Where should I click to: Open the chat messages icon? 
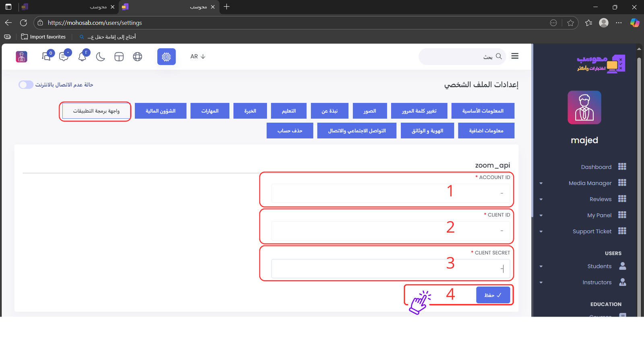tap(64, 57)
